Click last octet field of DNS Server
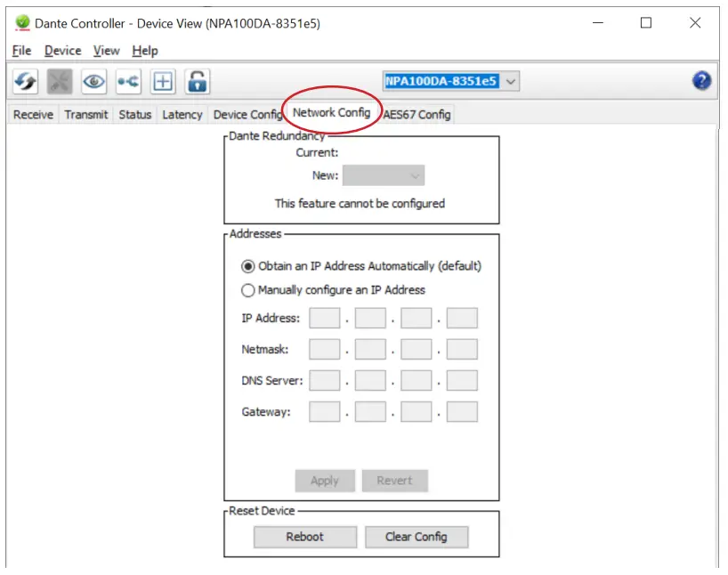The height and width of the screenshot is (575, 728). click(462, 380)
